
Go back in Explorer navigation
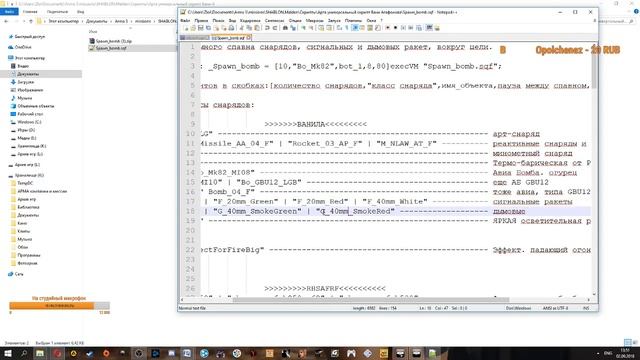(x=6, y=21)
